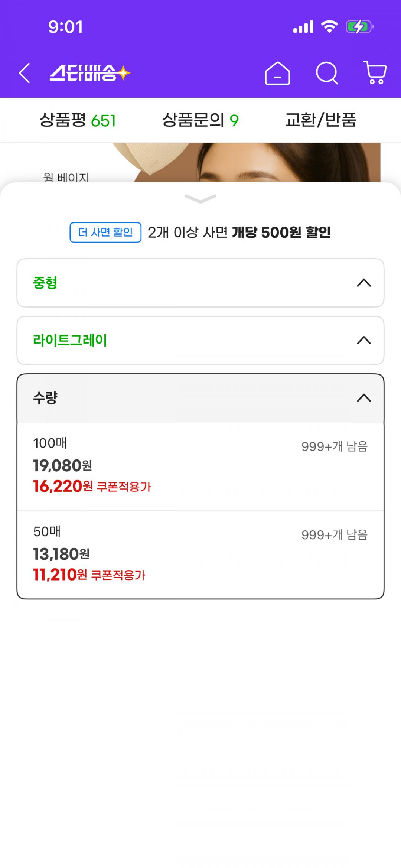401x868 pixels.
Task: Tap the cellular signal bars icon
Action: 303,27
